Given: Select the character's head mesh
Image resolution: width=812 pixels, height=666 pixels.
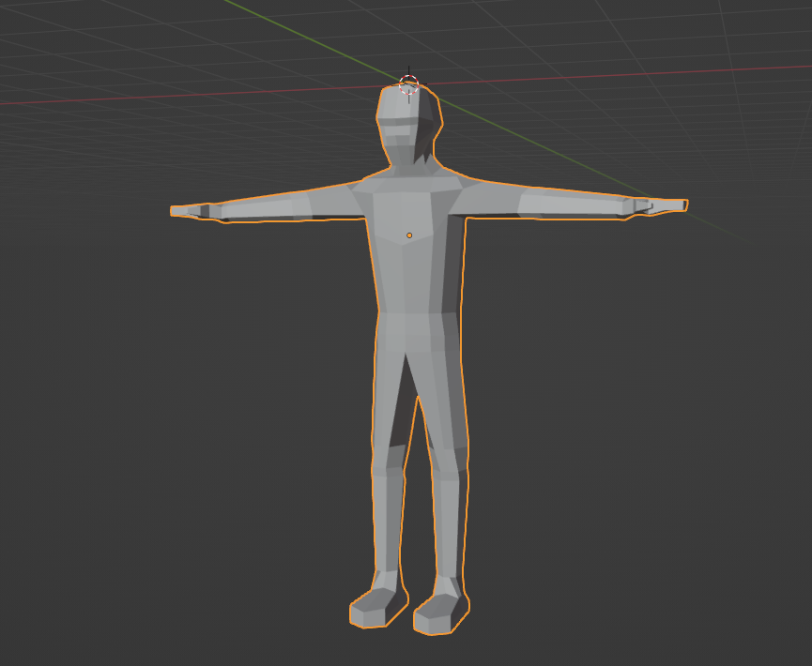Looking at the screenshot, I should (409, 123).
